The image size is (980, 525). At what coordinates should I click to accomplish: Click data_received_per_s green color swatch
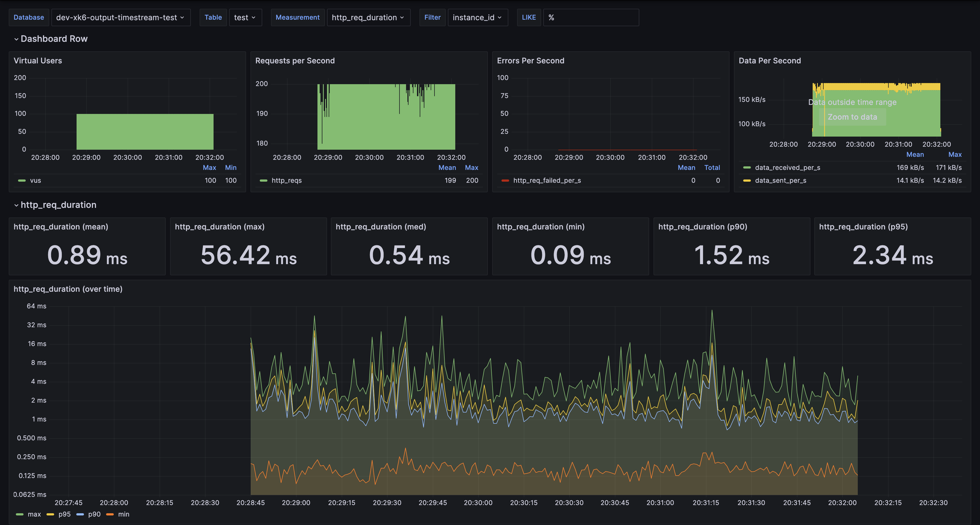pos(747,168)
